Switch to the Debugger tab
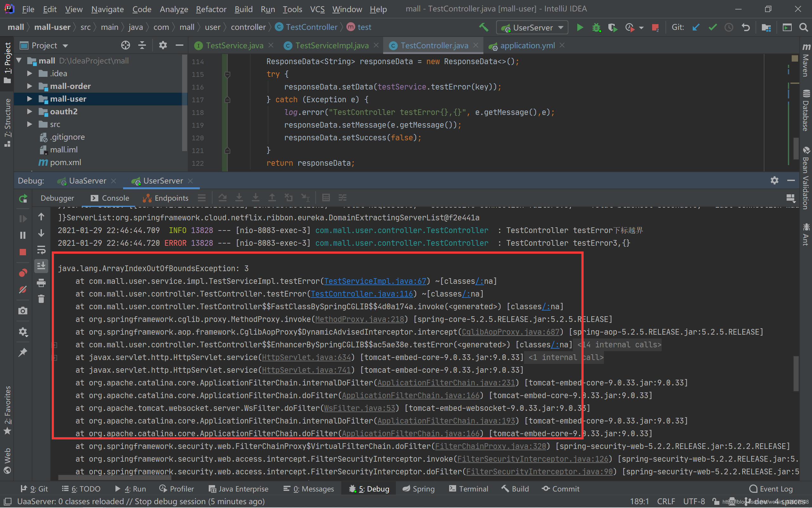812x508 pixels. tap(57, 198)
